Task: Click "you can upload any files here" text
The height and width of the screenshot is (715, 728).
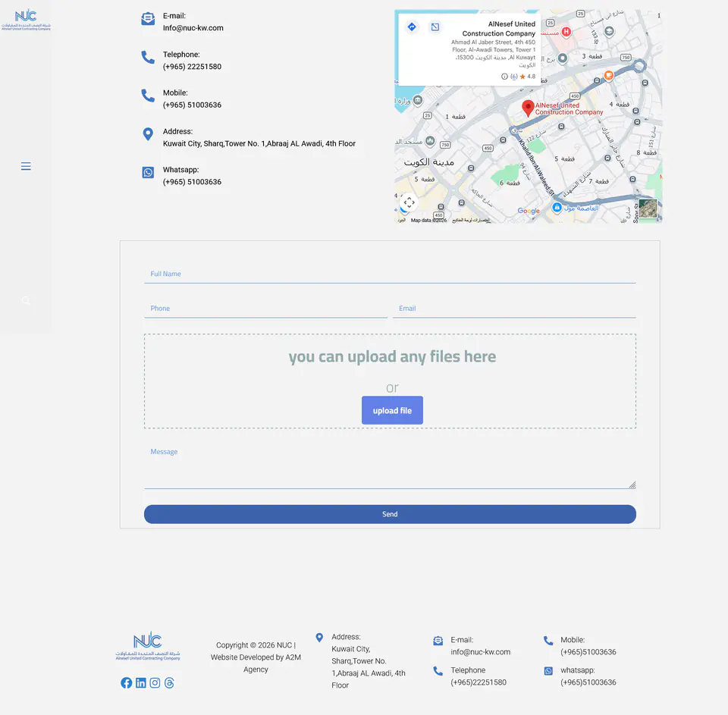Action: coord(392,356)
